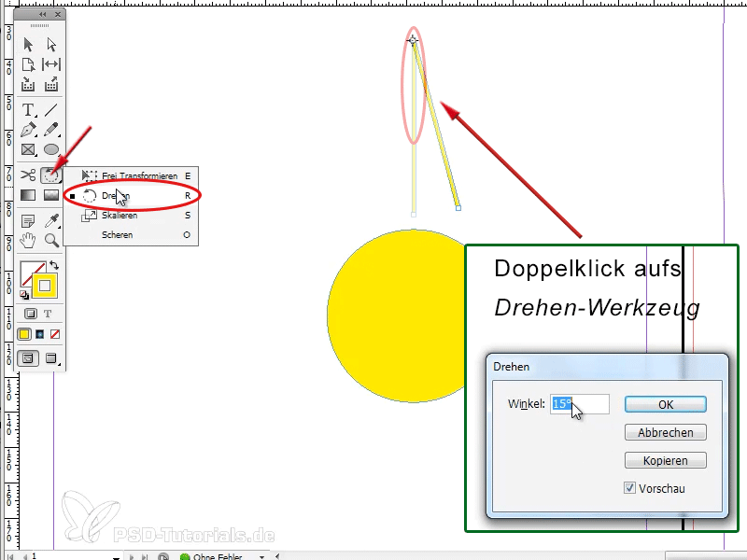Click the Winkel angle input field
747x560 pixels.
pyautogui.click(x=579, y=404)
